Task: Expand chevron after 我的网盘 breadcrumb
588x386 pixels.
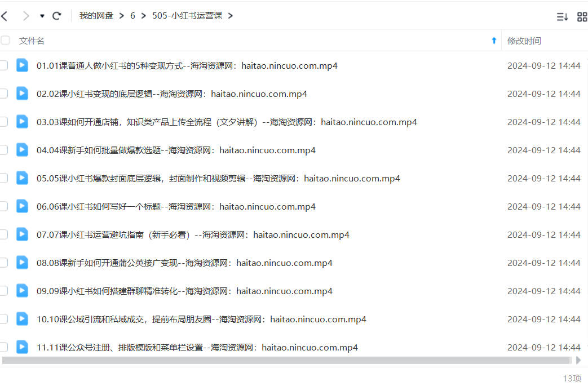Action: coord(122,16)
